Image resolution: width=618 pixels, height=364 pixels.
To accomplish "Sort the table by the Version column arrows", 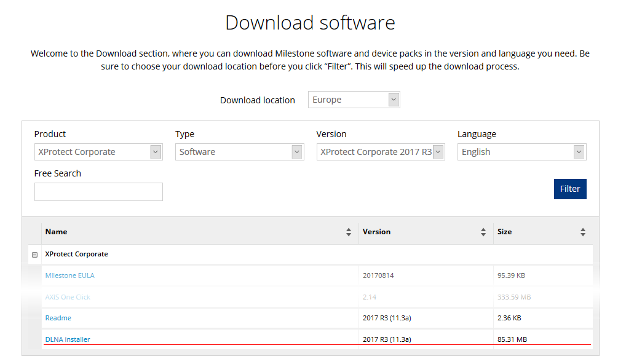I will 484,232.
